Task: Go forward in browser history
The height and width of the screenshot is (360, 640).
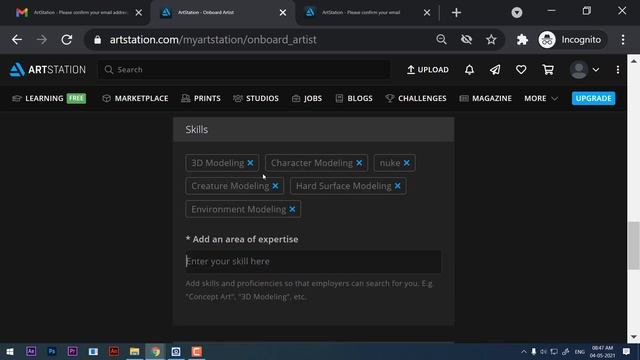Action: pyautogui.click(x=42, y=40)
